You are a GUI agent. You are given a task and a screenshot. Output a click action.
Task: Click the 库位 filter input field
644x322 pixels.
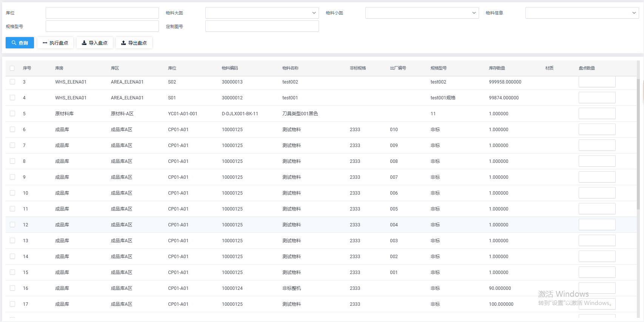pos(102,13)
